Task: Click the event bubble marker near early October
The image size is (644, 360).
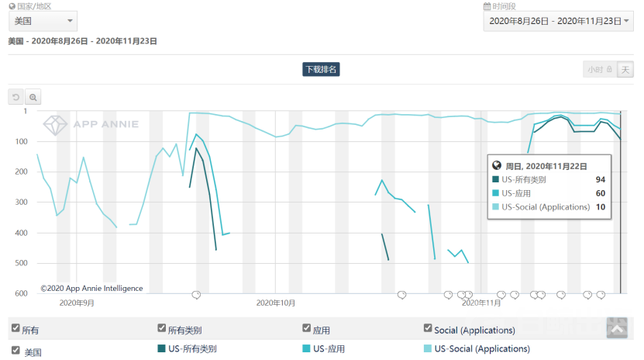Action: click(x=196, y=295)
